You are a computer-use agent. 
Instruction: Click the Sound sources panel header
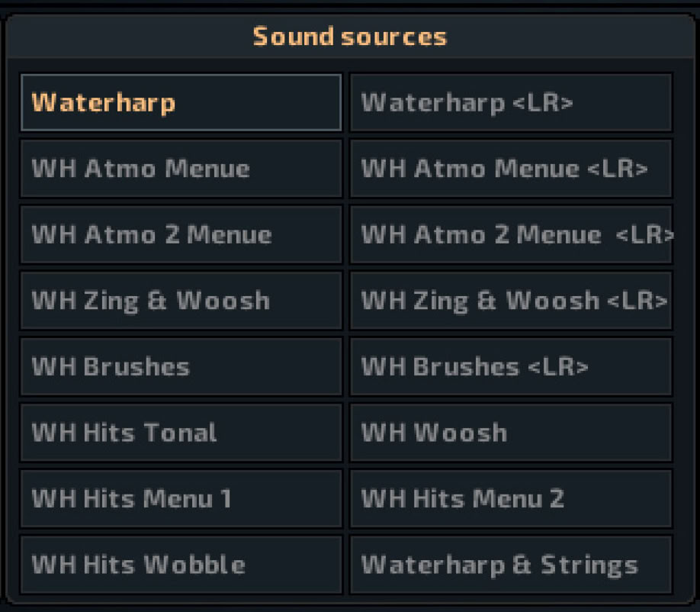(350, 37)
